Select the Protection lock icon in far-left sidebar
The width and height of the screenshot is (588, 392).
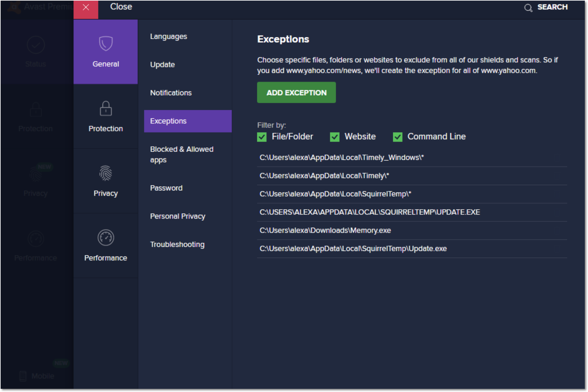(x=36, y=109)
